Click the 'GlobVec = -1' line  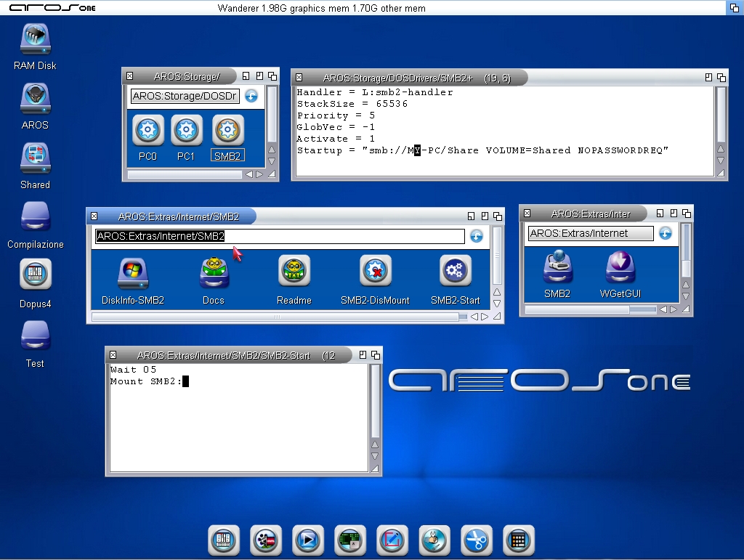point(336,127)
